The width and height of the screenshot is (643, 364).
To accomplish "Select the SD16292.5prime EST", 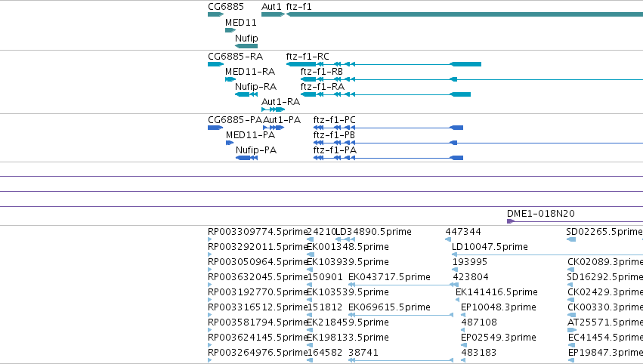I will (x=605, y=277).
